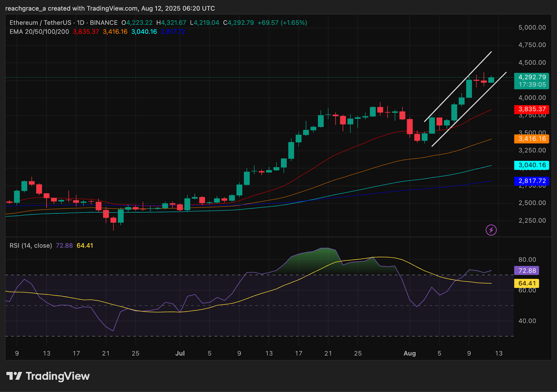Screen dimensions: 557x392
Task: Click the 5,000.00 level on the price axis
Action: pos(532,27)
